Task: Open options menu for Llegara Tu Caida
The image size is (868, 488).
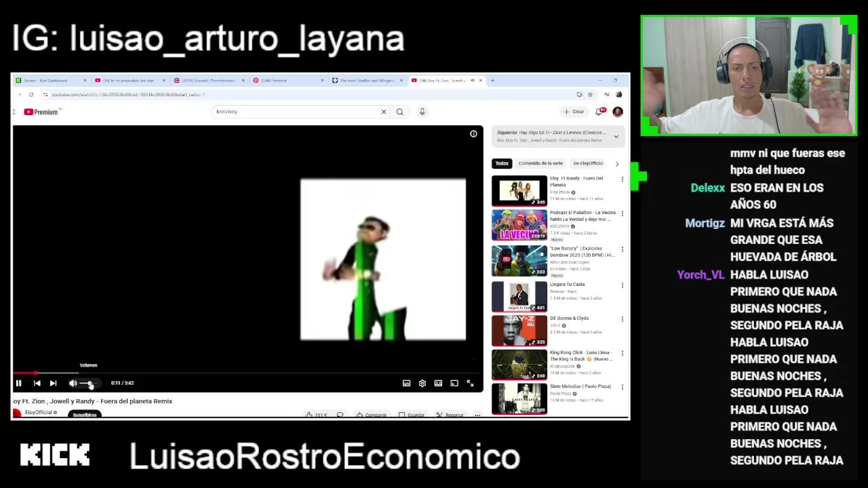Action: click(x=622, y=285)
